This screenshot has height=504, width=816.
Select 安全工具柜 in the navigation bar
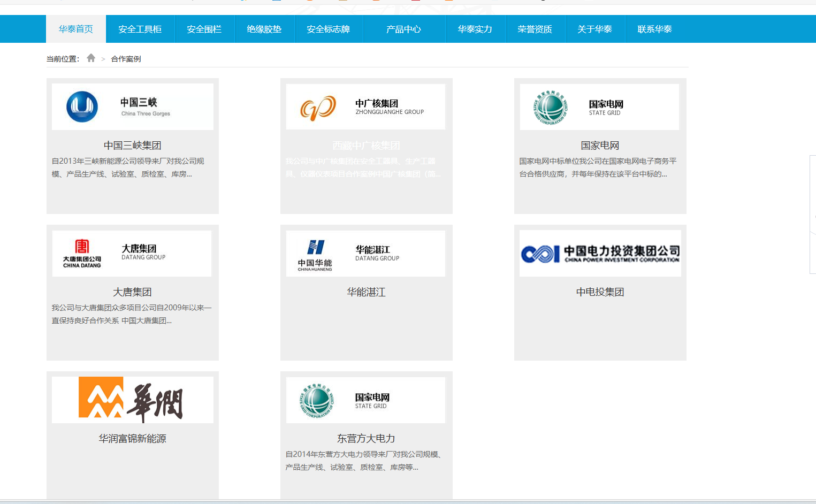click(140, 29)
